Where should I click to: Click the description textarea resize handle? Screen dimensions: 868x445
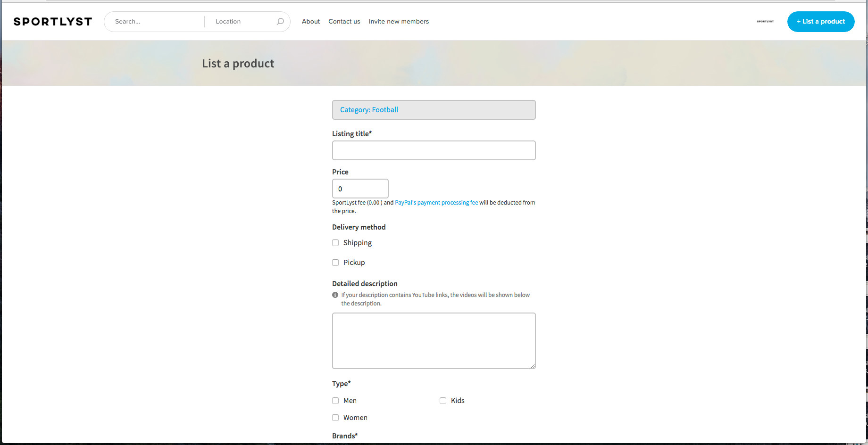coord(533,366)
